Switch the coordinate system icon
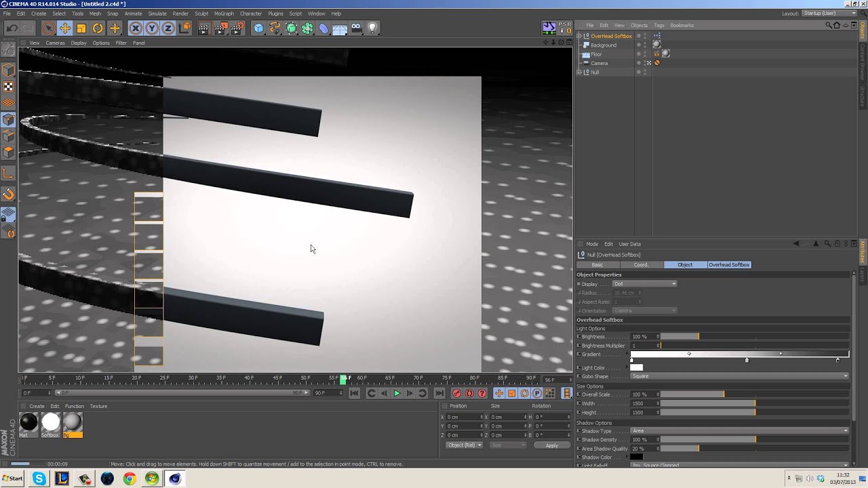Screen dimensions: 868x488 [x=184, y=28]
